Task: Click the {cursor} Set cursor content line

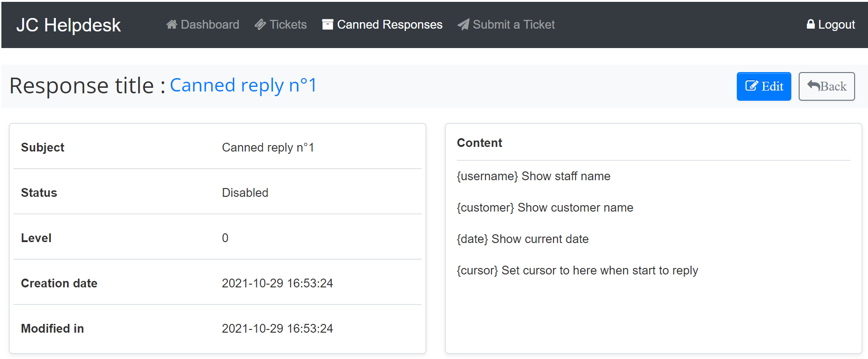Action: tap(577, 270)
